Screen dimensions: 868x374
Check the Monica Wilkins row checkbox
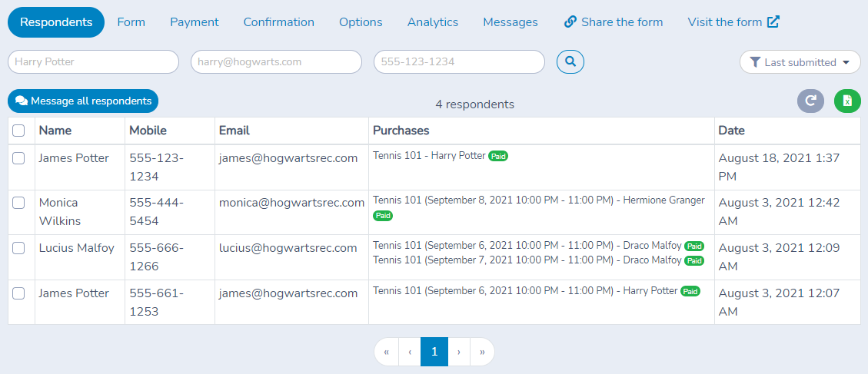18,203
